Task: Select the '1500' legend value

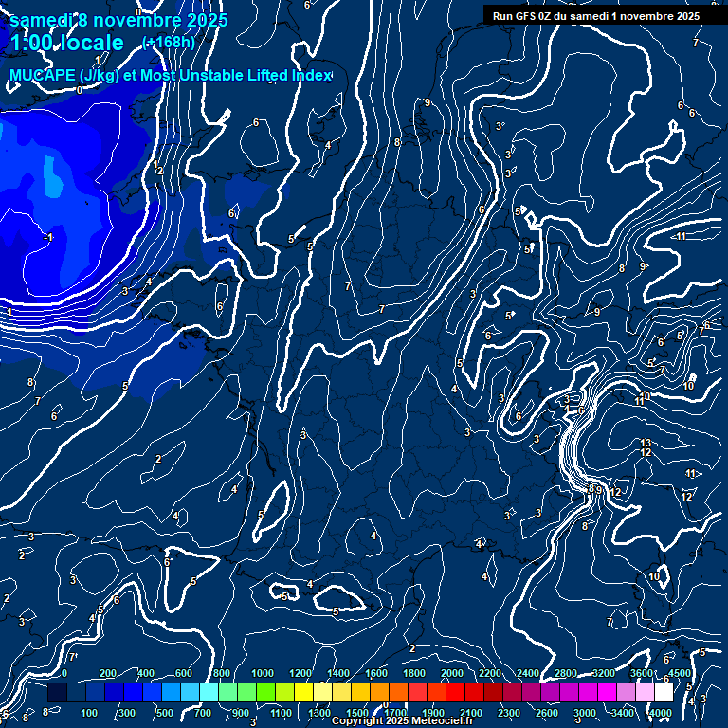Action: point(357,713)
